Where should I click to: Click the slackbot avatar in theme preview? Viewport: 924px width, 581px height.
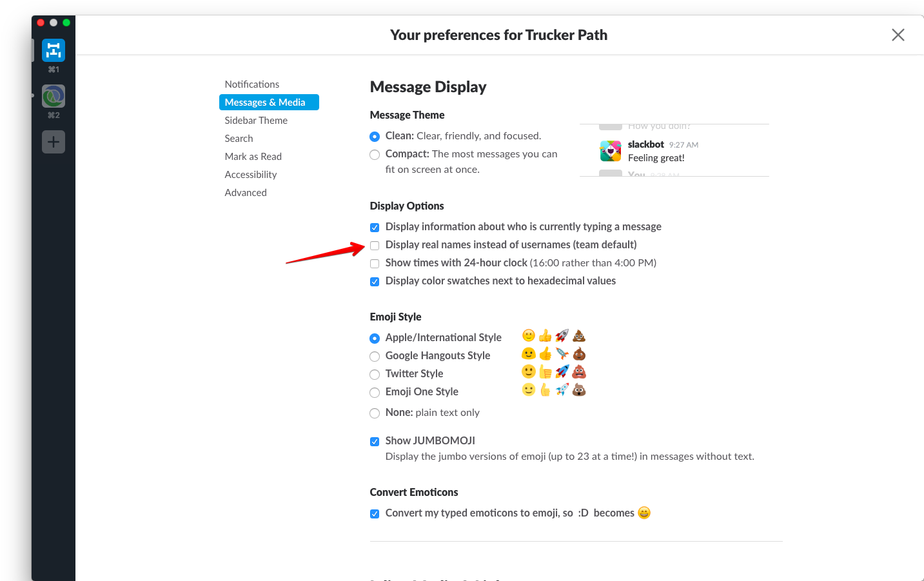pyautogui.click(x=611, y=151)
